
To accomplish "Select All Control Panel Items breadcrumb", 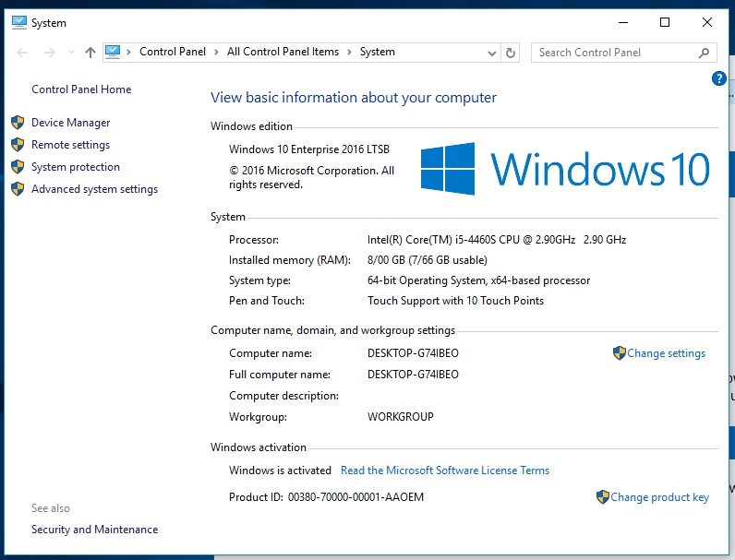I will pos(283,52).
